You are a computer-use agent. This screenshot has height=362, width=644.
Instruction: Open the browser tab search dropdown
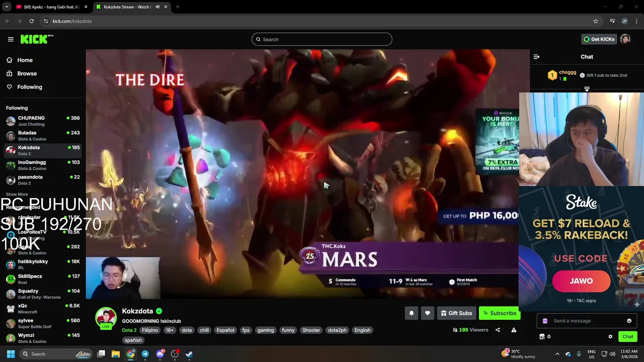pyautogui.click(x=6, y=7)
